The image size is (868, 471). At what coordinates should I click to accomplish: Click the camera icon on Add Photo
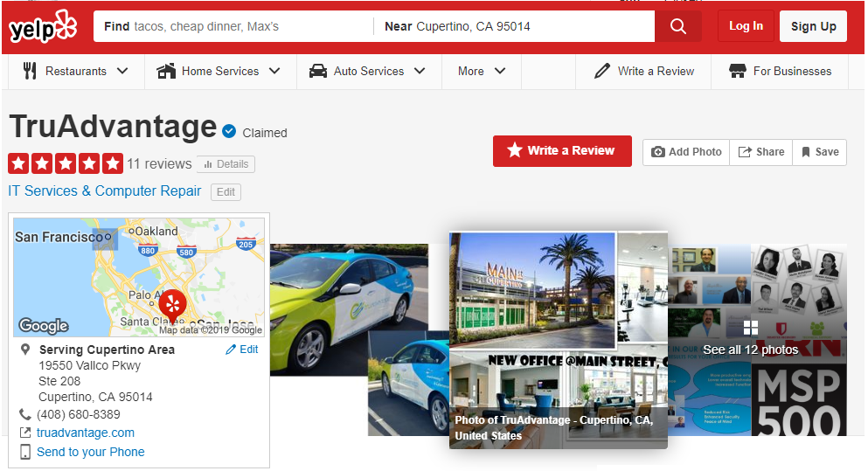(657, 152)
